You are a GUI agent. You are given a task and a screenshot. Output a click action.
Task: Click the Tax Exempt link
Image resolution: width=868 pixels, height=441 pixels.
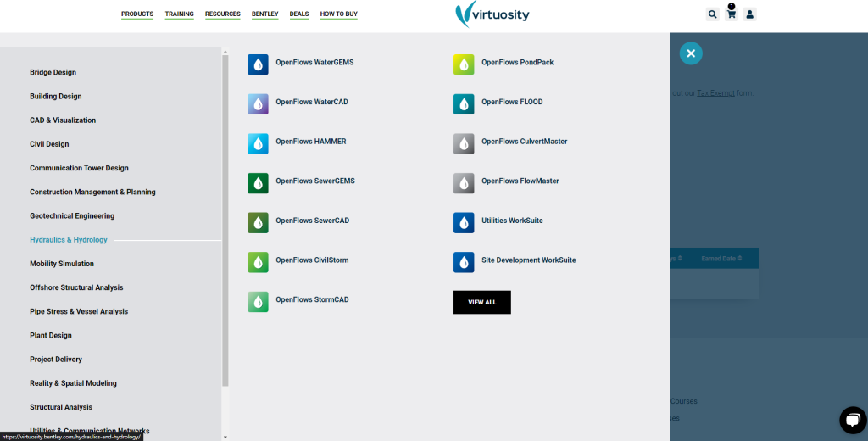[715, 93]
